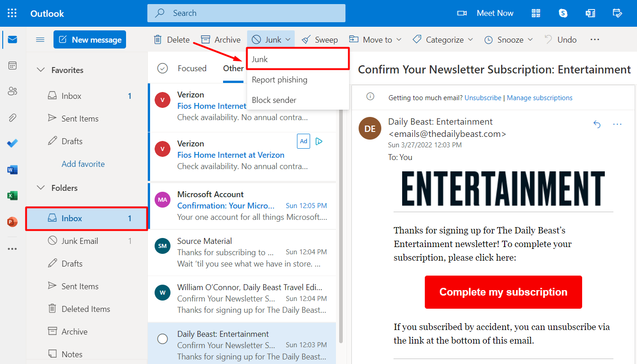Viewport: 637px width, 364px height.
Task: Open My Day calendar-check icon
Action: (x=617, y=13)
